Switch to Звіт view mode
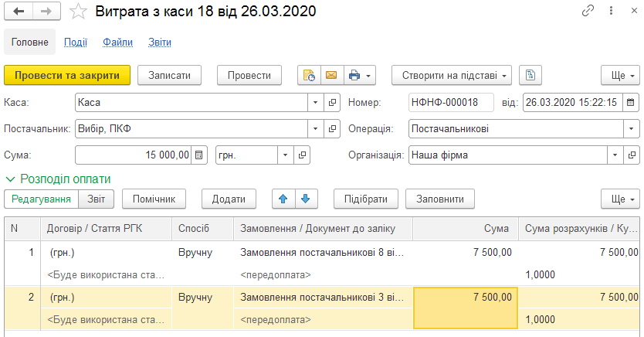 tap(96, 199)
